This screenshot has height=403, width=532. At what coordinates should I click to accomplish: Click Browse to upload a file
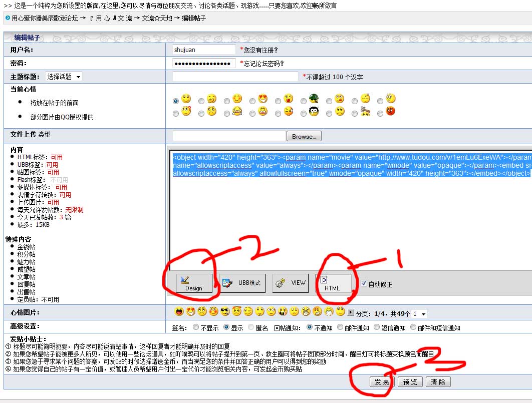[x=304, y=136]
